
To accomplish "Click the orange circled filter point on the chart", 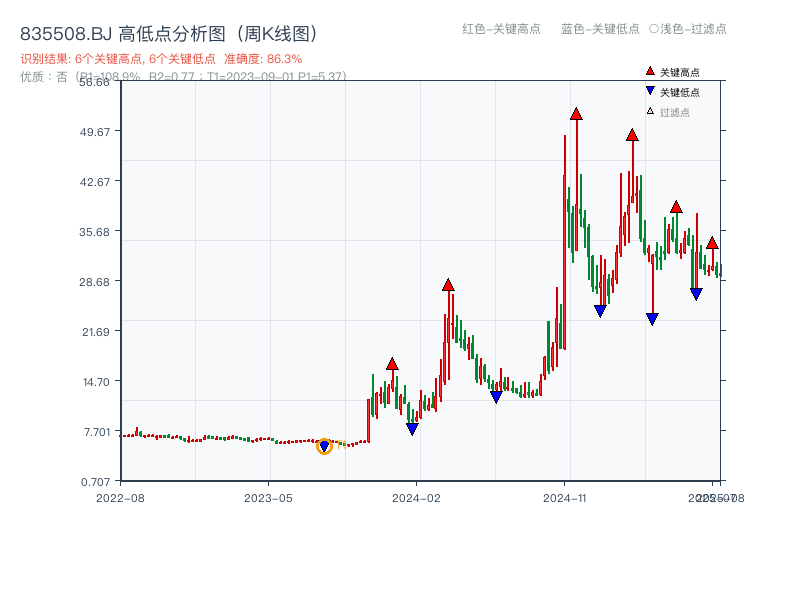I will tap(325, 447).
